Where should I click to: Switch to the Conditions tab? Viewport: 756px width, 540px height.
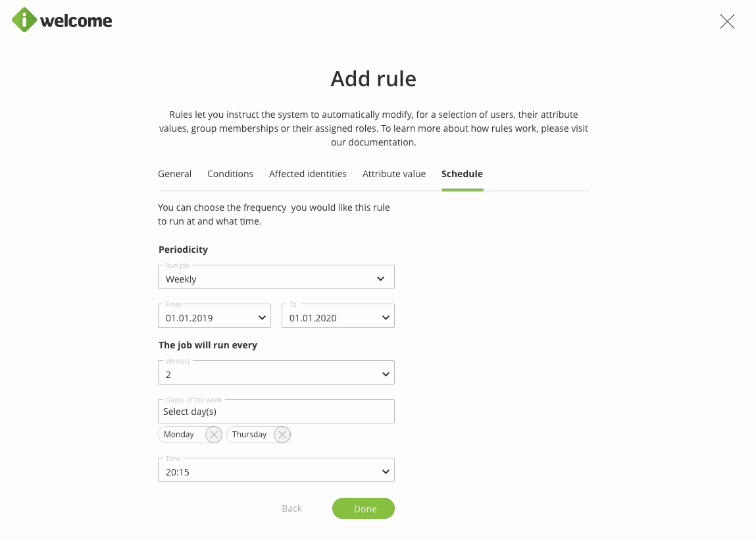[230, 174]
